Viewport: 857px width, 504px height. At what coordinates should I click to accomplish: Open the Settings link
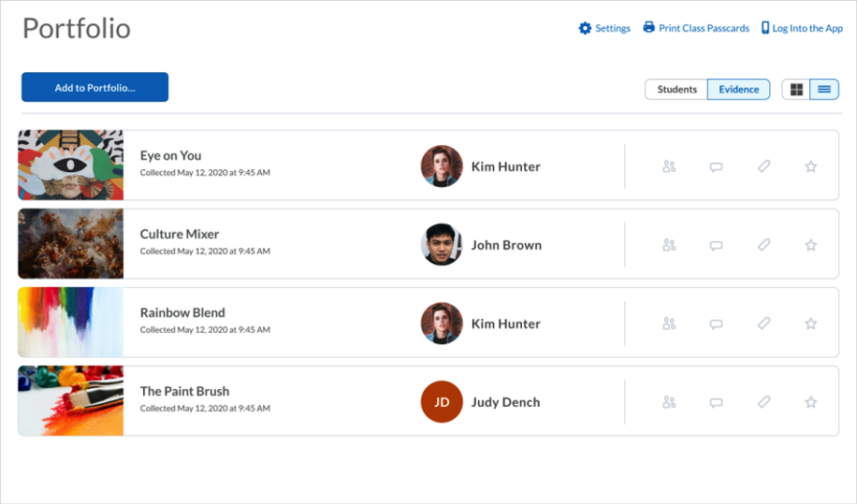605,28
